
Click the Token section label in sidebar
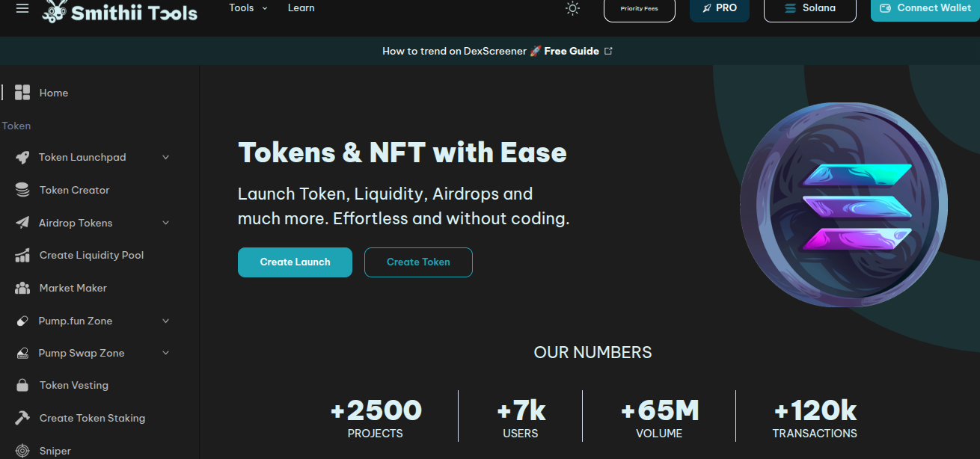pyautogui.click(x=16, y=126)
